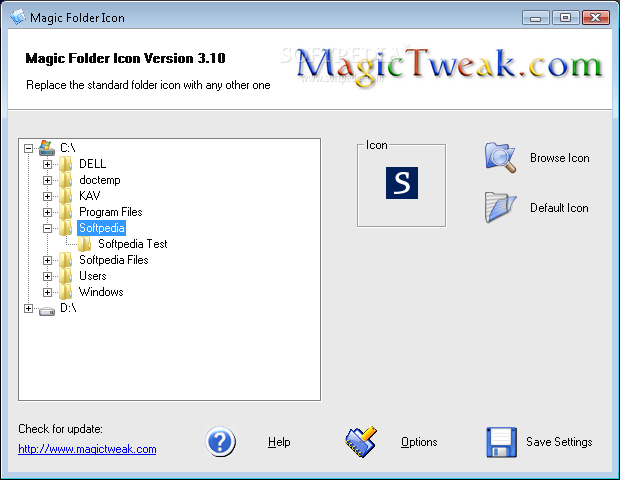The image size is (620, 480).
Task: Click the D:\ drive icon
Action: [x=47, y=311]
